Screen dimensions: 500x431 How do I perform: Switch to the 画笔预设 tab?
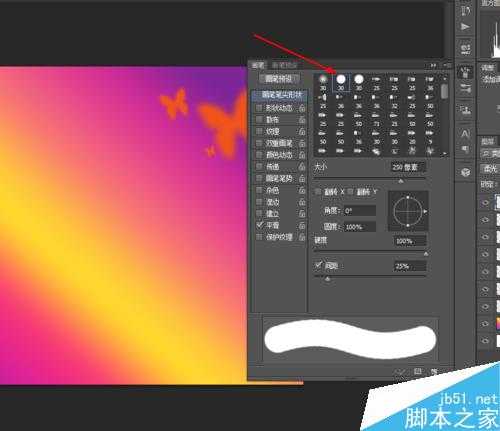click(x=284, y=65)
